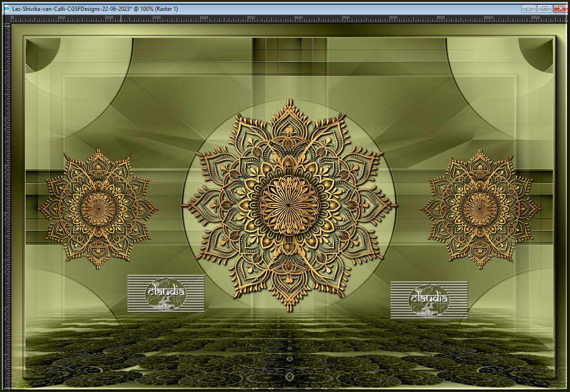Image resolution: width=570 pixels, height=392 pixels.
Task: Click the title text 'Les-Shivika-van-Calli-CGSFDesigns-22-06-2023*'
Action: point(72,9)
